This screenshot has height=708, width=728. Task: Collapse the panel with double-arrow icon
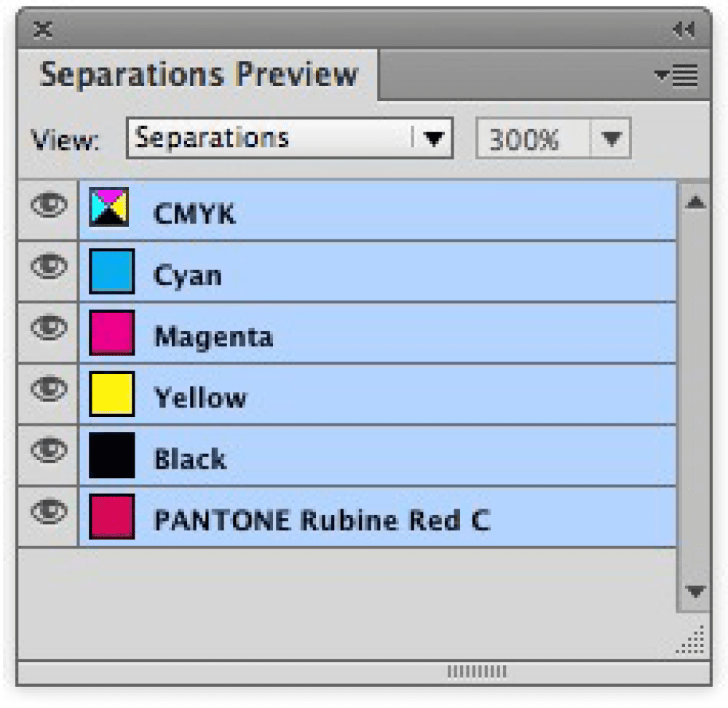click(684, 30)
